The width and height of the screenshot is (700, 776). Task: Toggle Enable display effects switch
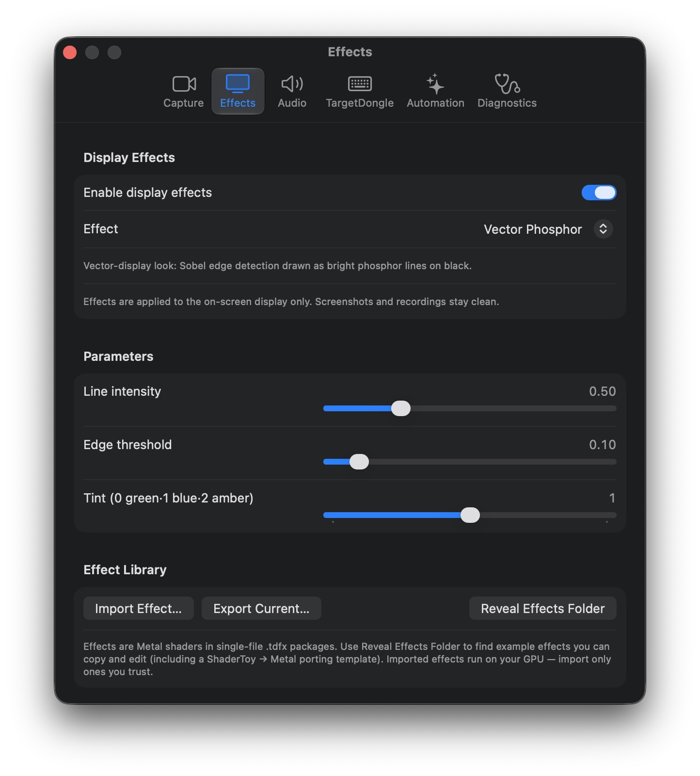tap(599, 193)
